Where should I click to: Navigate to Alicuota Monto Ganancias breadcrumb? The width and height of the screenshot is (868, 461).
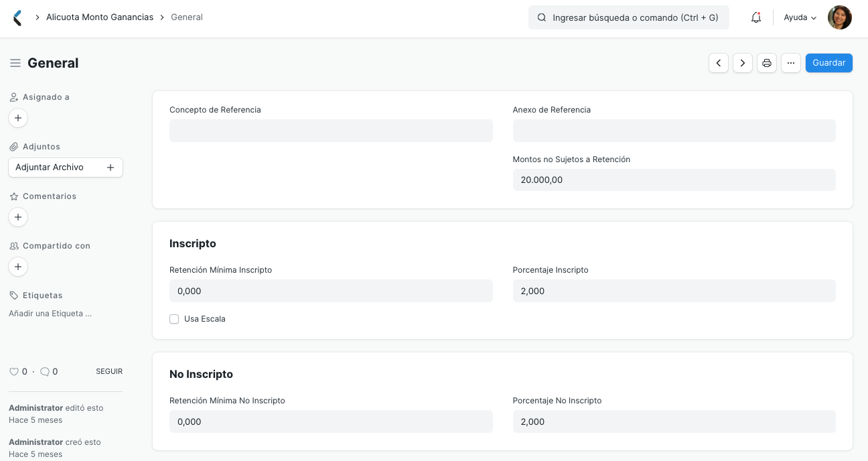pyautogui.click(x=100, y=17)
